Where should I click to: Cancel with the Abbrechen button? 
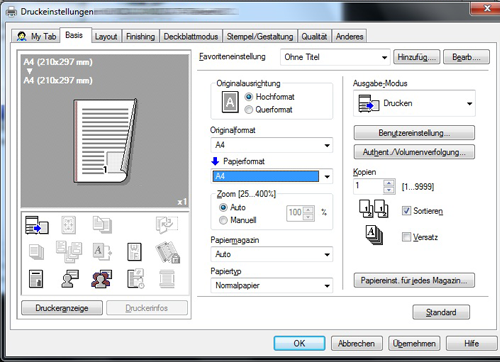[x=357, y=343]
